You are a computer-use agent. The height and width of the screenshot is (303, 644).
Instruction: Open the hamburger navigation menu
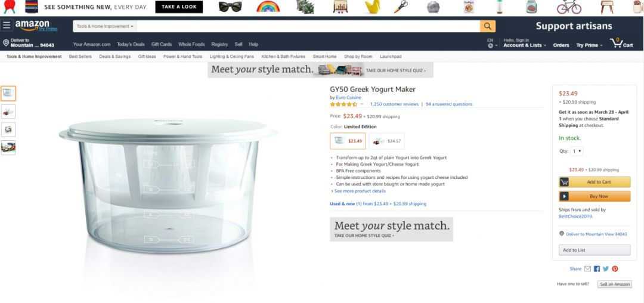click(x=7, y=26)
